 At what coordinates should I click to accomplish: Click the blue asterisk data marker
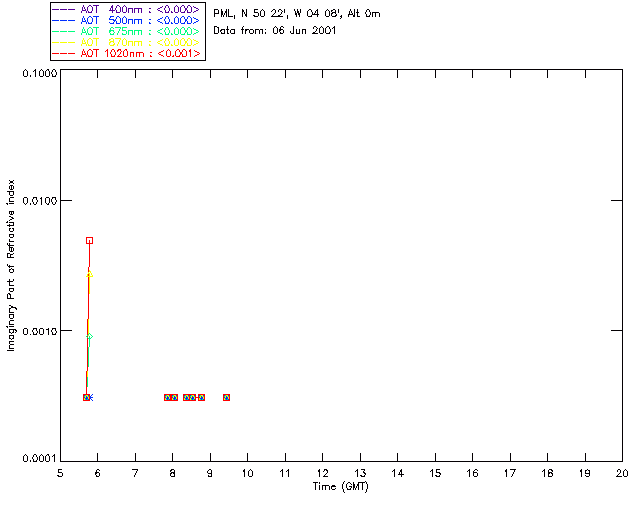pyautogui.click(x=91, y=397)
